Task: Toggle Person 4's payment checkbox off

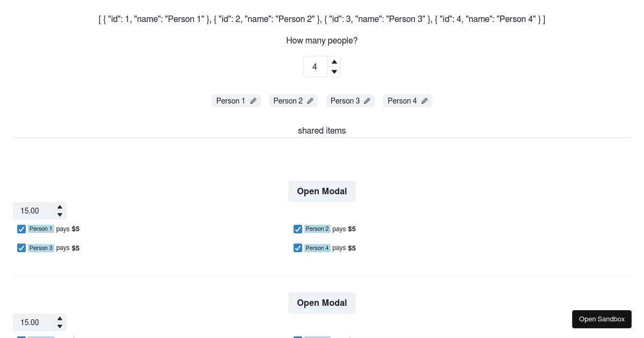Action: pos(298,248)
